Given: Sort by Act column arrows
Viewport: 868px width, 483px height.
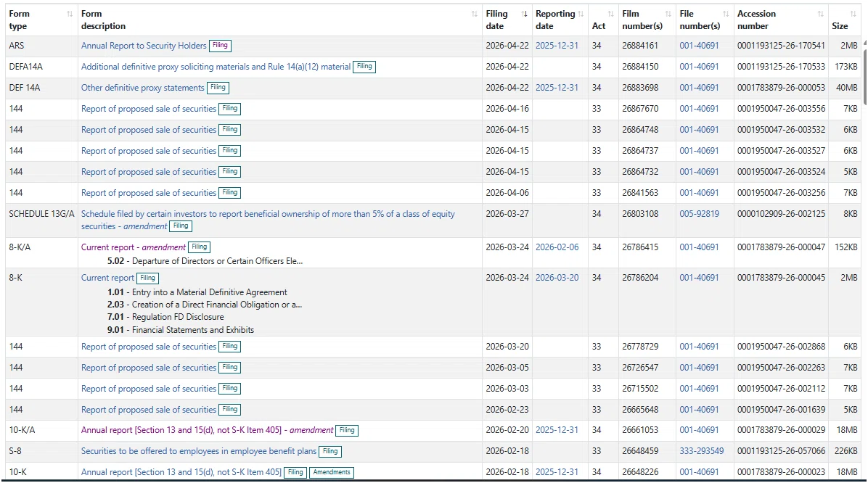Looking at the screenshot, I should pos(610,14).
